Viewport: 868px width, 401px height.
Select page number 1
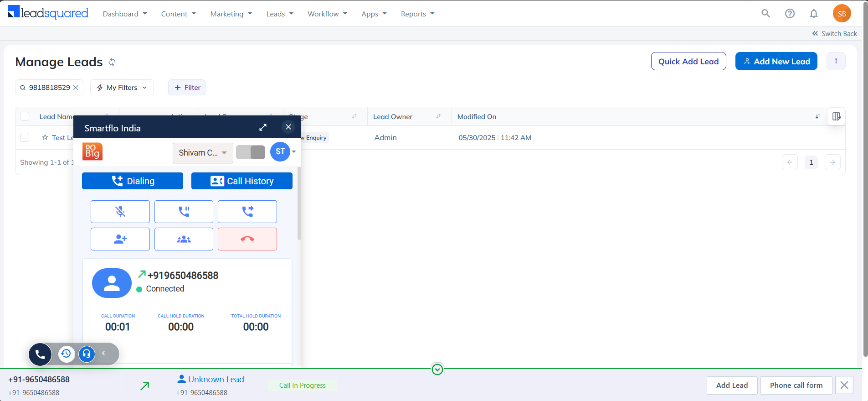pos(811,162)
